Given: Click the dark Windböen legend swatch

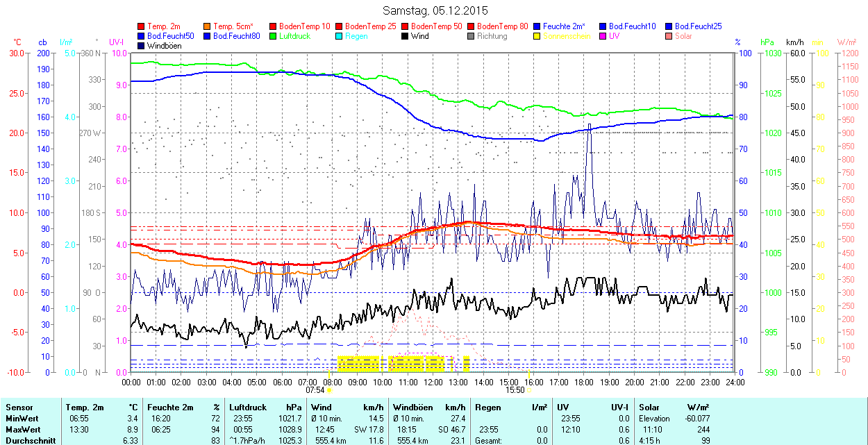Looking at the screenshot, I should [142, 46].
